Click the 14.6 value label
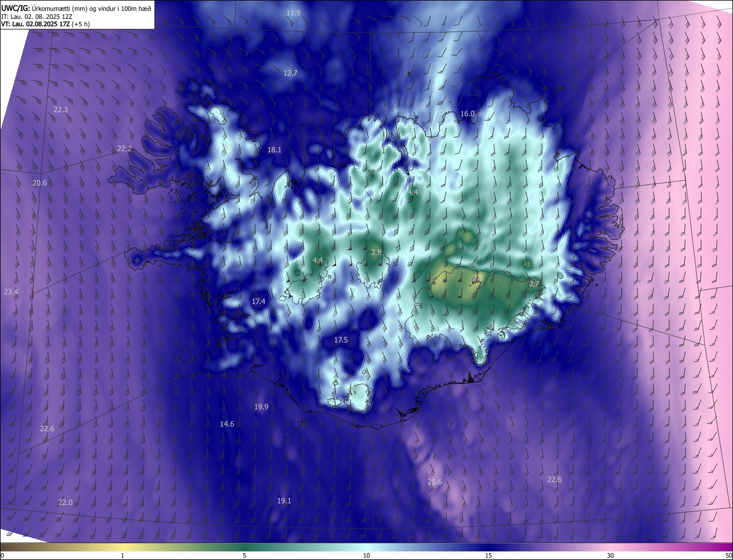The width and height of the screenshot is (733, 560). click(227, 424)
